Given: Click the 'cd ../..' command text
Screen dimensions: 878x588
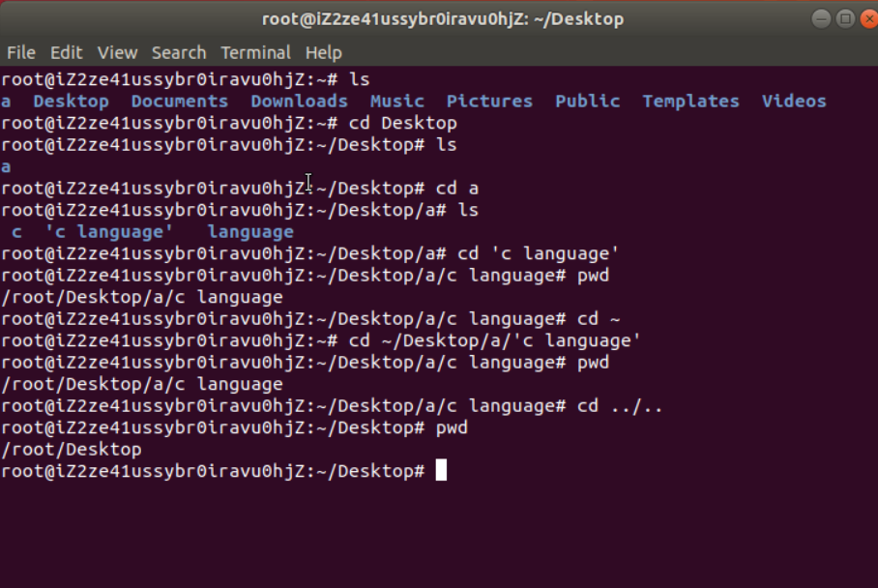Looking at the screenshot, I should [620, 406].
